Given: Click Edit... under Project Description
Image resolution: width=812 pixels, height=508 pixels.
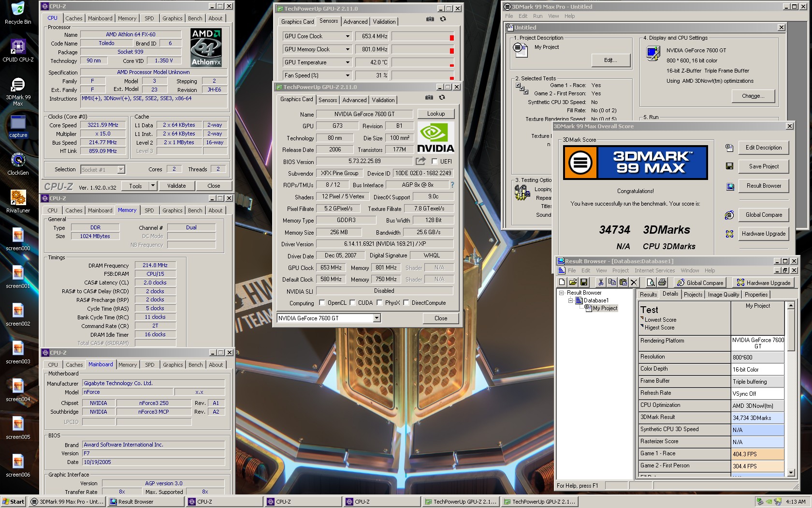Looking at the screenshot, I should [610, 60].
